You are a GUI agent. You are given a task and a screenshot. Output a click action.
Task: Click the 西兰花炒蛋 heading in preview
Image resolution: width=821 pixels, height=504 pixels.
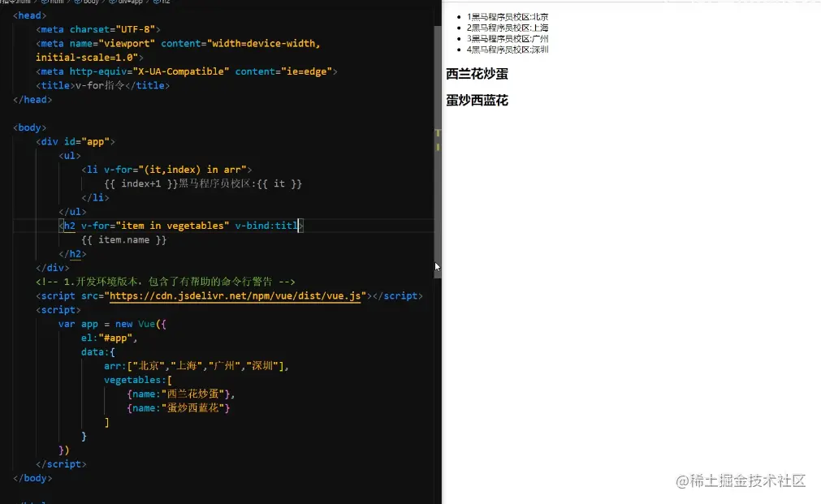[477, 74]
